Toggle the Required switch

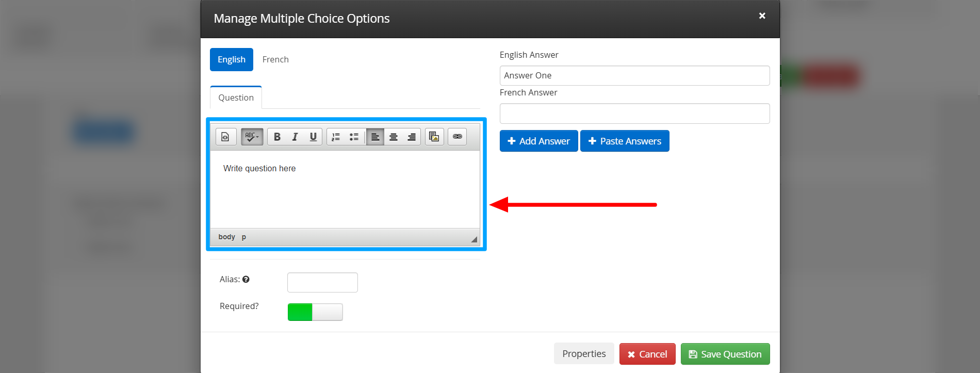pos(315,312)
